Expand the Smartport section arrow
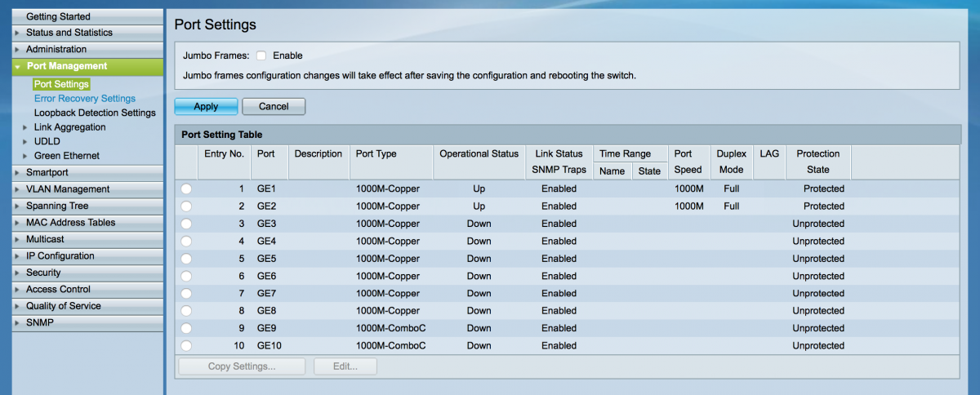 point(17,173)
